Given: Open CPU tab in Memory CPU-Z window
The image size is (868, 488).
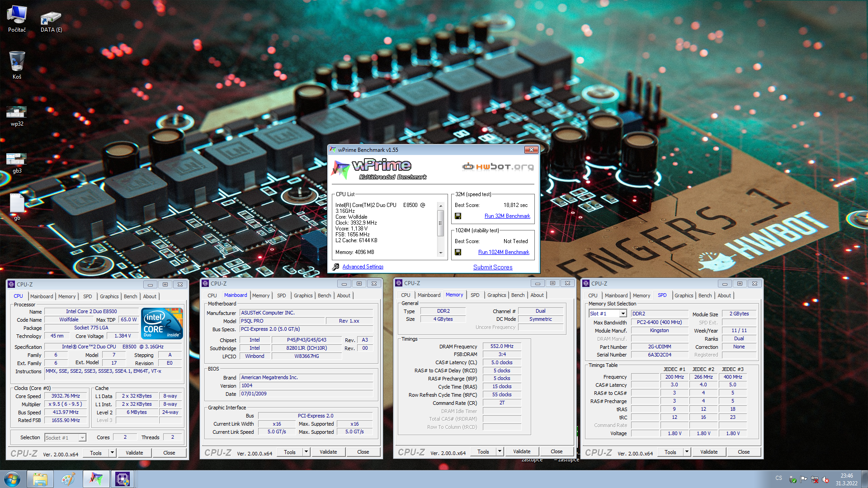Looking at the screenshot, I should tap(406, 295).
